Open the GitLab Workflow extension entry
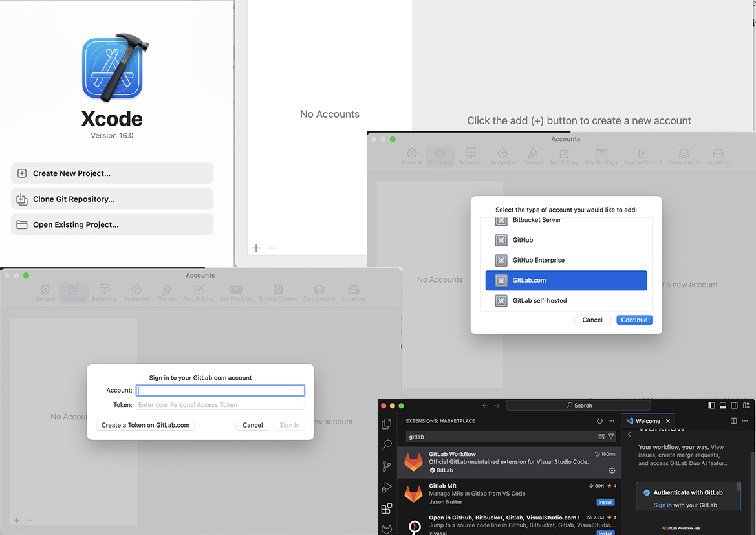Viewport: 756px width, 535px height. (x=509, y=462)
